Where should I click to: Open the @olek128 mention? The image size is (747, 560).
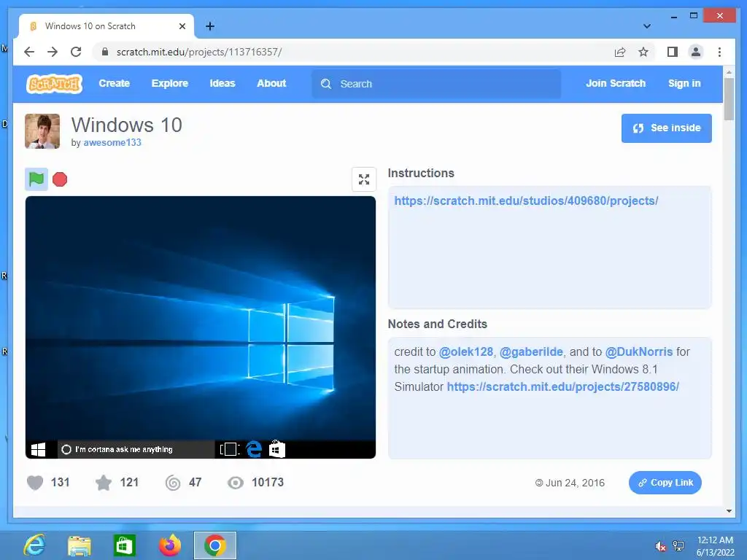pos(466,352)
